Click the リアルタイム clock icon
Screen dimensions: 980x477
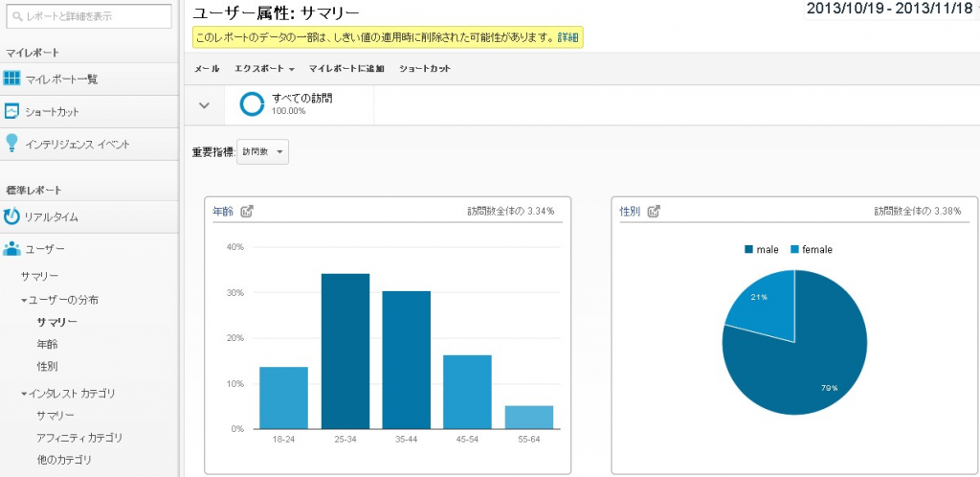pos(12,216)
